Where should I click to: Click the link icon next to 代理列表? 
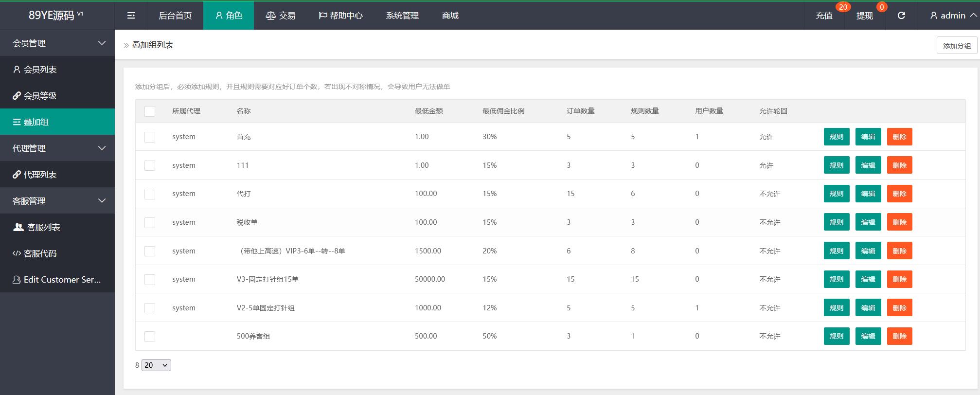coord(17,175)
